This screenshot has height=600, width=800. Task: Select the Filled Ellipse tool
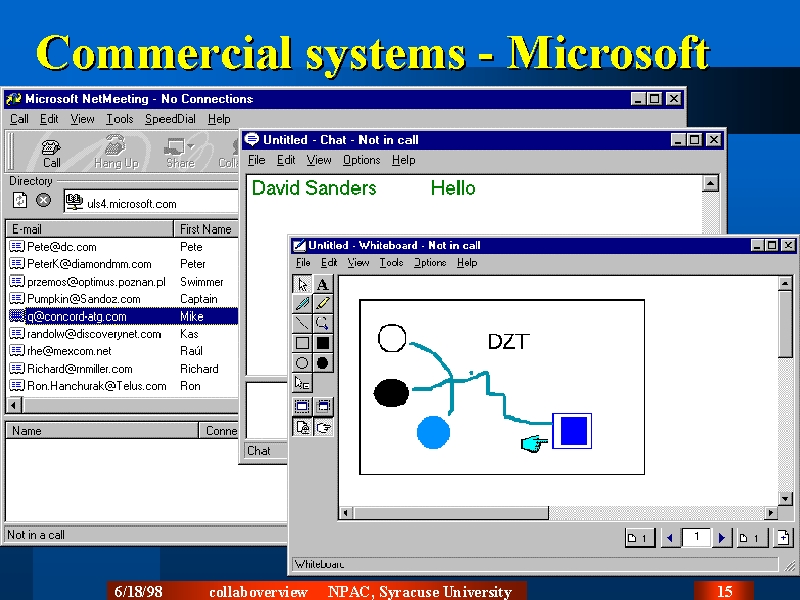coord(322,363)
